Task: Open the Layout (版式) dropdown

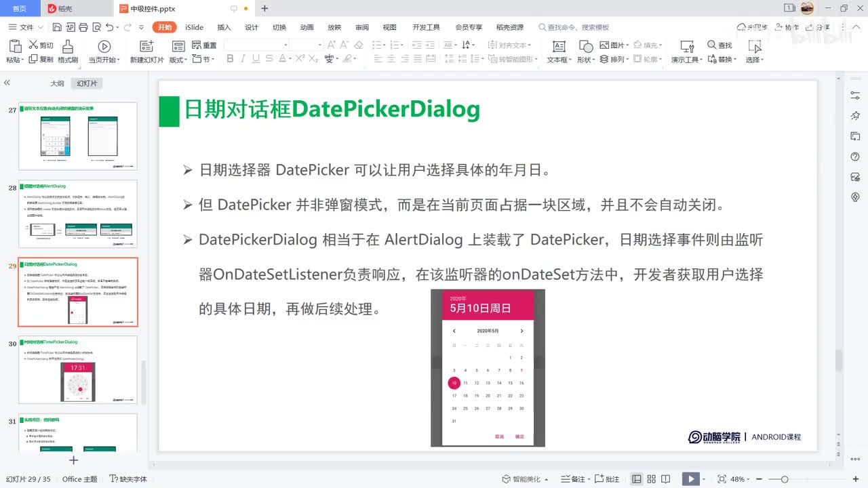Action: [178, 60]
